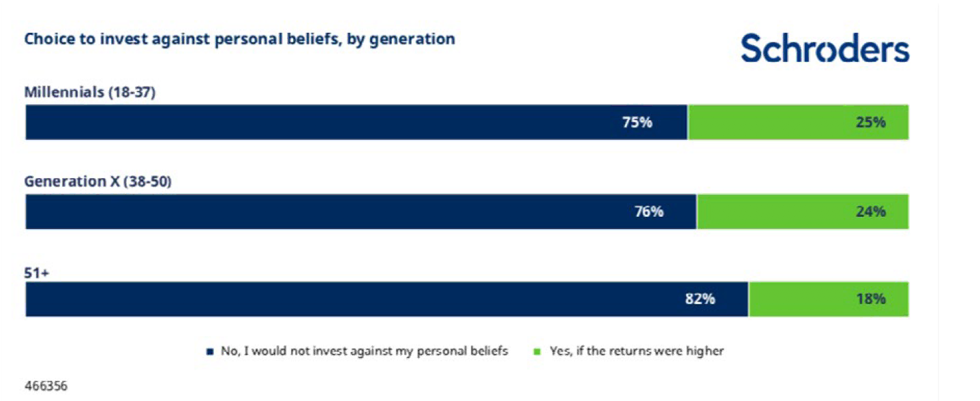This screenshot has width=980, height=401.
Task: Select the Millennials navy 75% bar
Action: (356, 122)
